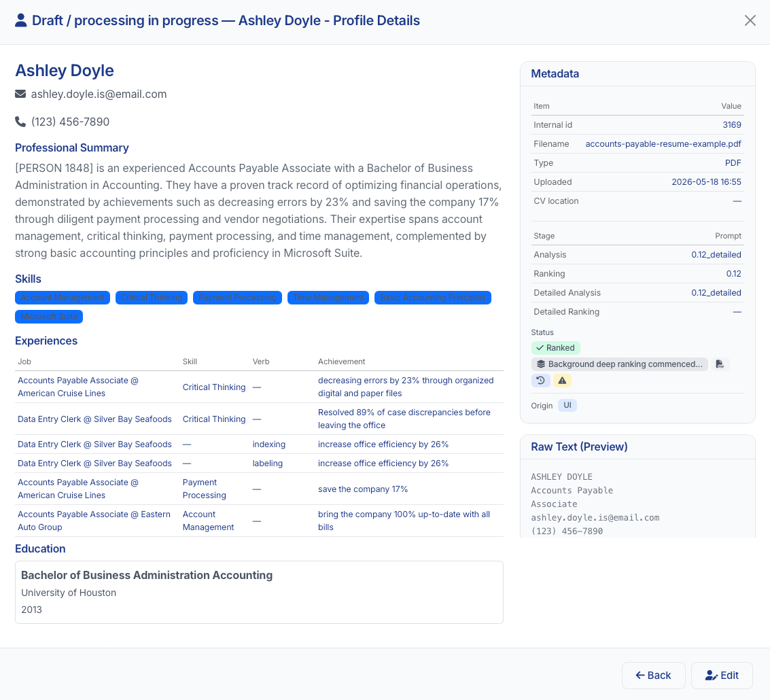Click the Professional Summary heading
Screen dimensions: 770x700
pyautogui.click(x=71, y=148)
